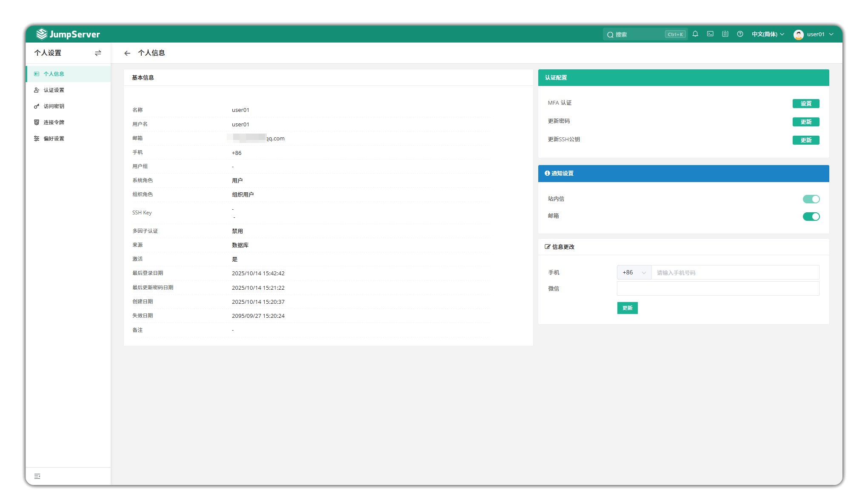868x502 pixels.
Task: Click the tickets list icon in header
Action: tap(725, 34)
